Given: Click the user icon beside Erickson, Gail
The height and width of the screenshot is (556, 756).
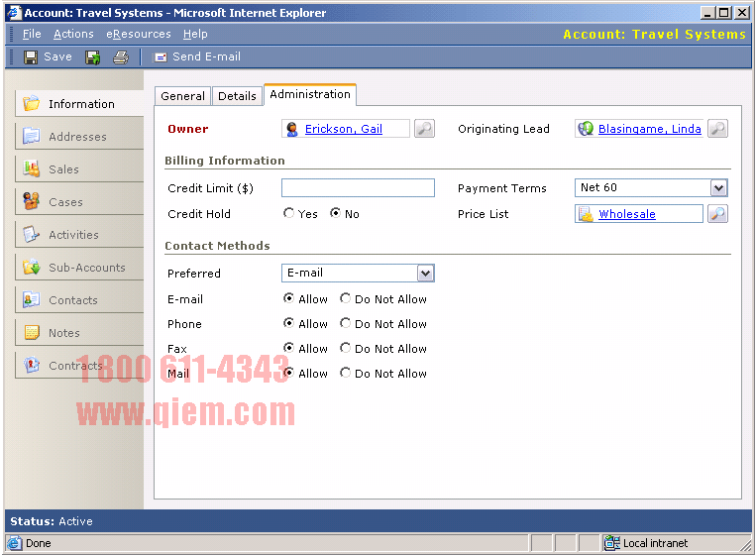Looking at the screenshot, I should coord(292,129).
